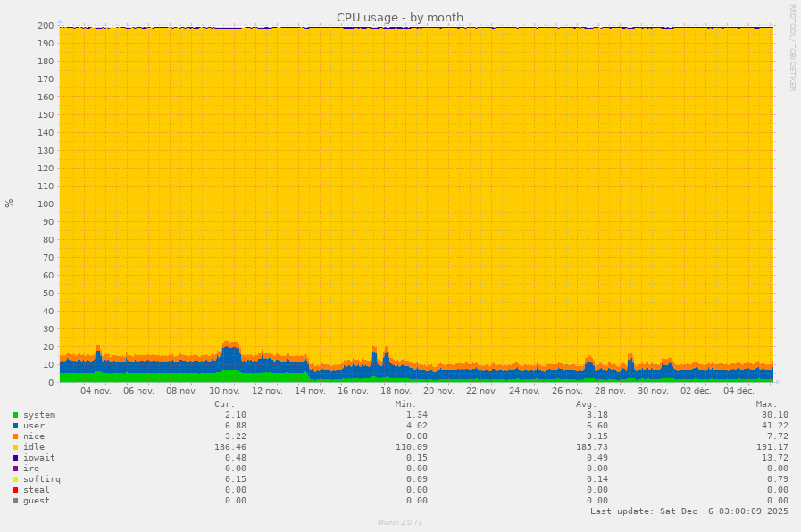Click the '04 nov.' axis date label
The width and height of the screenshot is (801, 532).
click(x=96, y=391)
